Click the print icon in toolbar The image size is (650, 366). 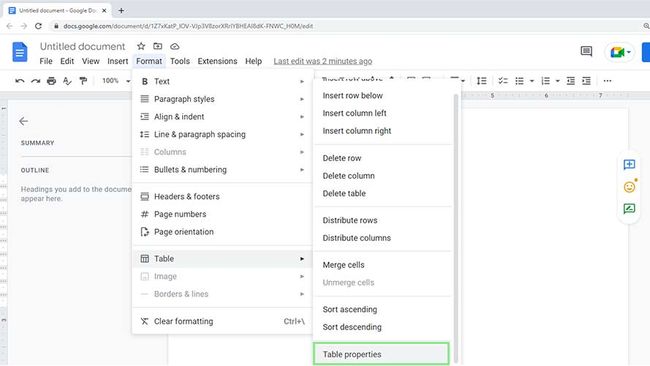[51, 81]
